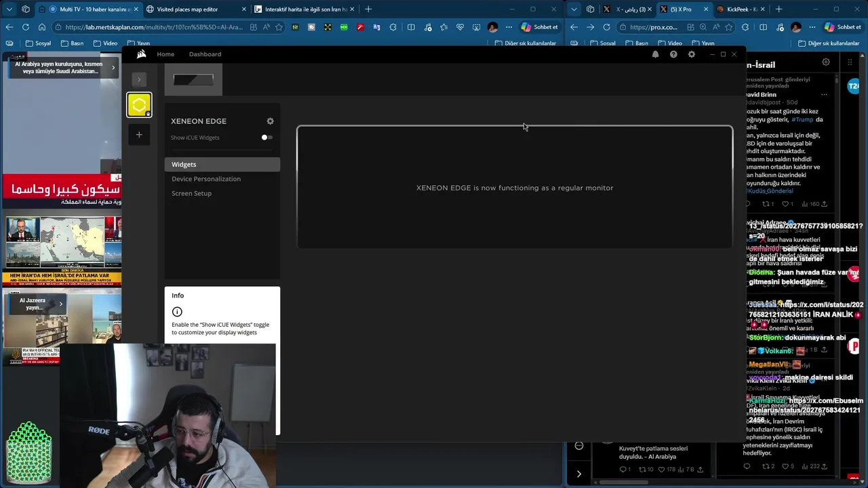This screenshot has width=868, height=488.
Task: Open X Pro column settings sliders icon
Action: pyautogui.click(x=826, y=62)
